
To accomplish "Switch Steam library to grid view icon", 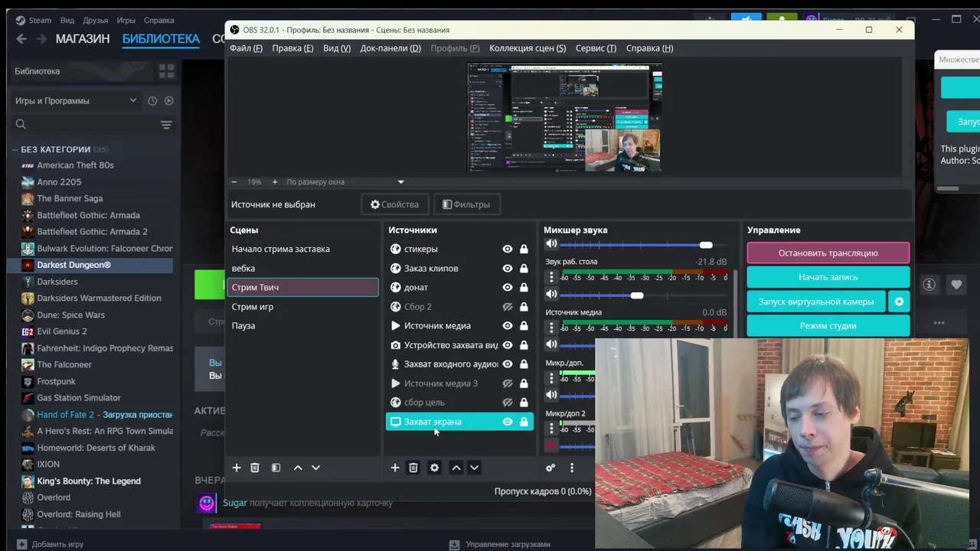I will (x=166, y=71).
